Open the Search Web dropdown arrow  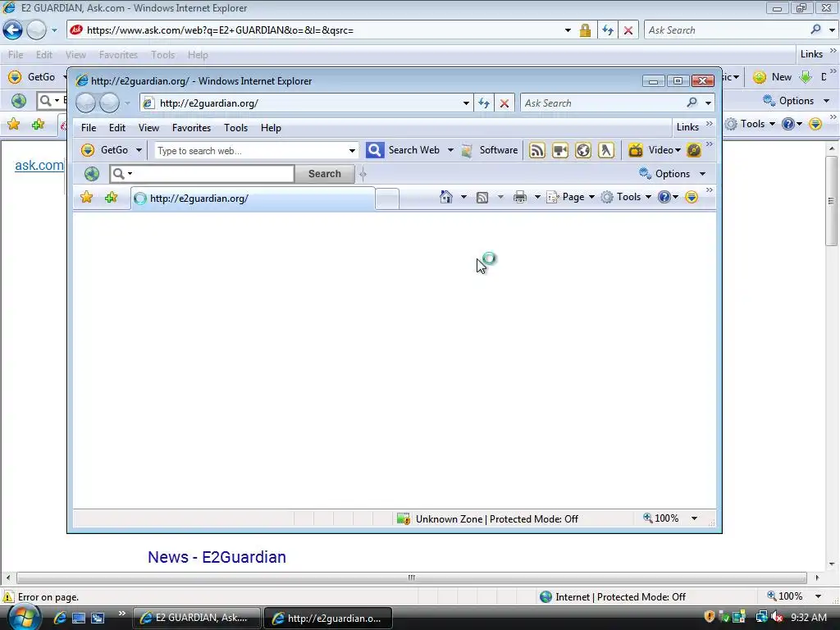click(450, 151)
